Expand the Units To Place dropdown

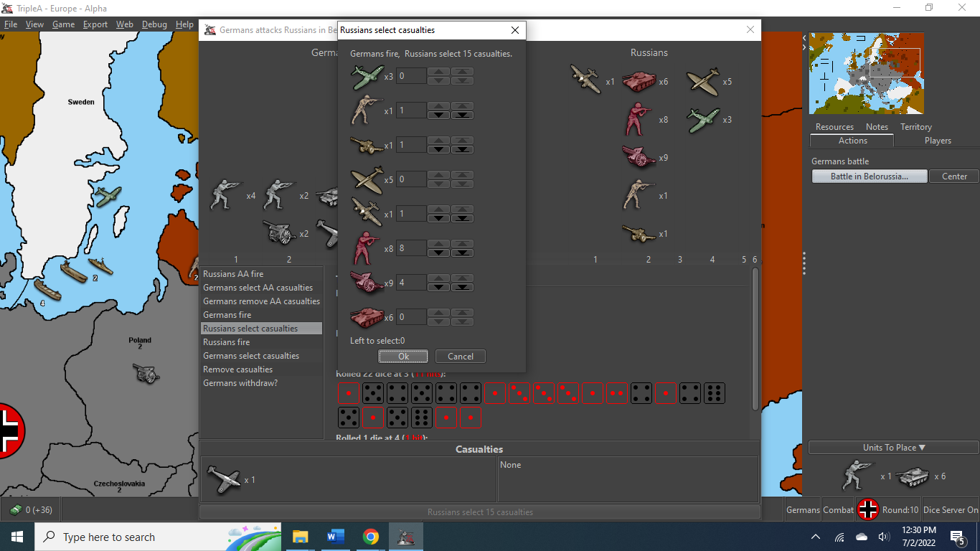tap(893, 448)
